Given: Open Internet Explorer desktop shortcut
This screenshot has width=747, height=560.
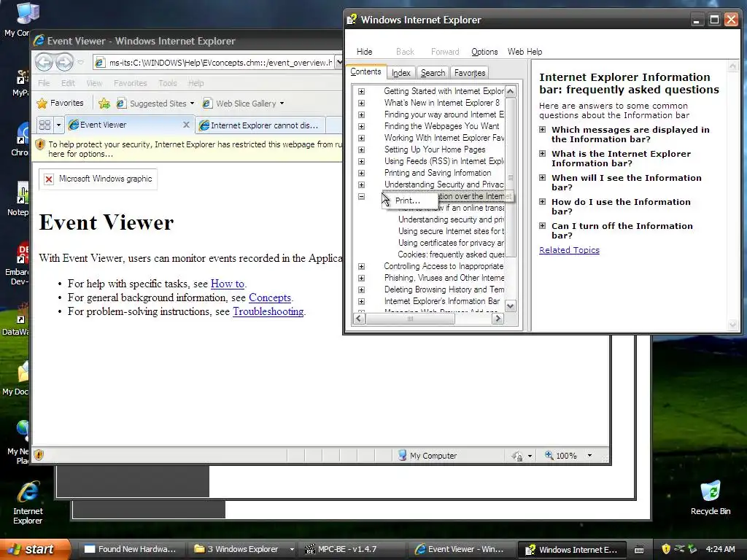Looking at the screenshot, I should pos(28,503).
